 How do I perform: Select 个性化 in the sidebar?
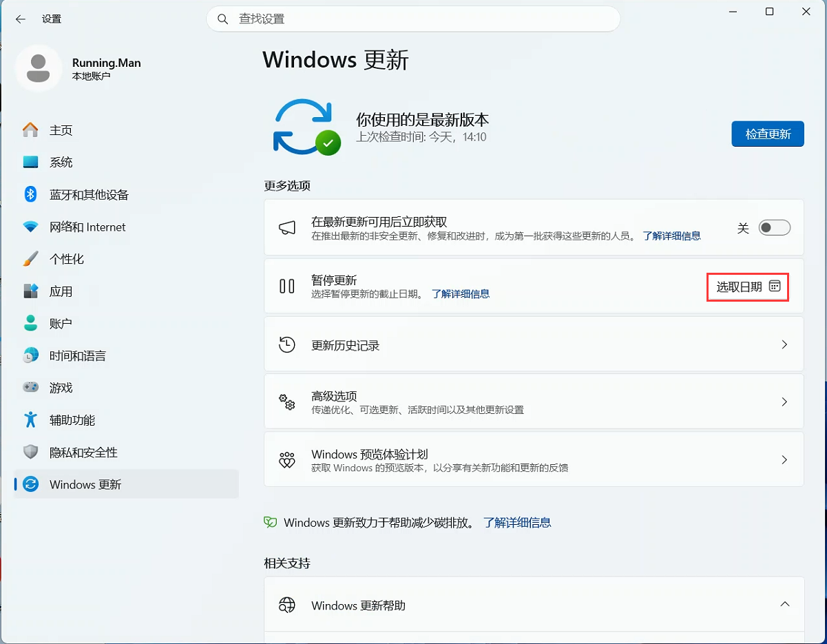pyautogui.click(x=127, y=259)
